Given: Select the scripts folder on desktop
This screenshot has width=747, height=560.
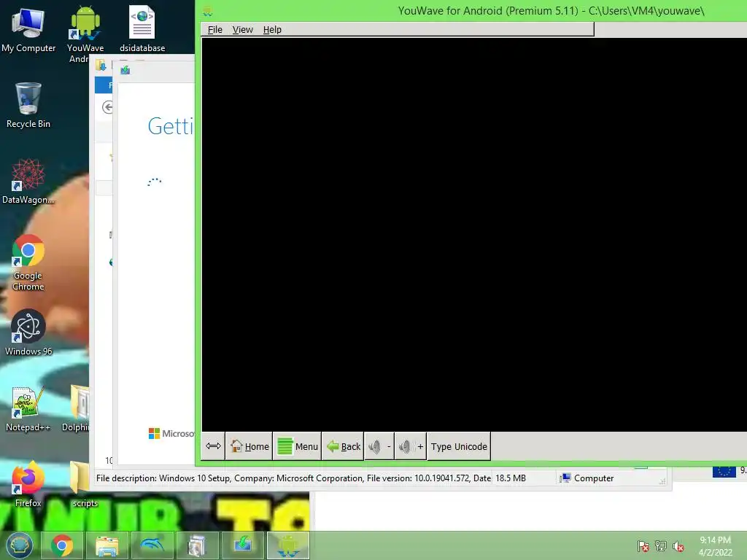Looking at the screenshot, I should (82, 484).
